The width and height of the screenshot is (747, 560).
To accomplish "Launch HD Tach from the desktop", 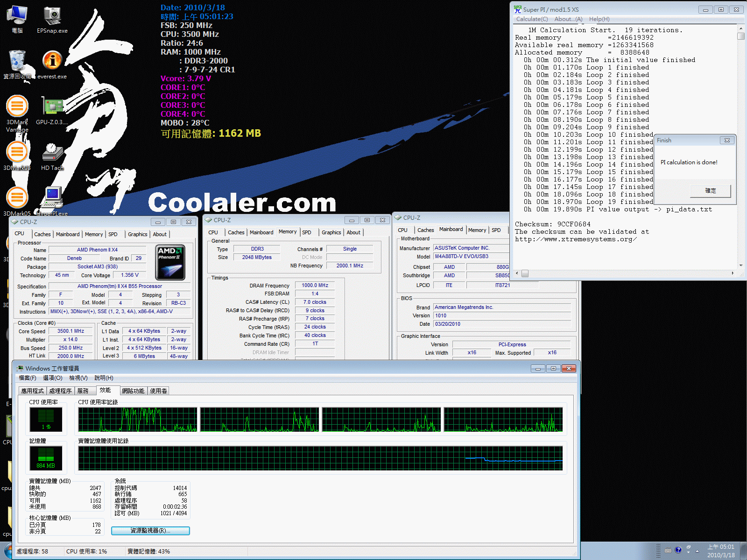I will pyautogui.click(x=52, y=156).
